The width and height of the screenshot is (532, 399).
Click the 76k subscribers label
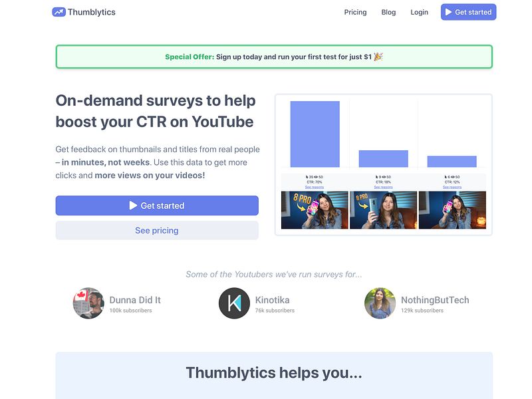275,311
